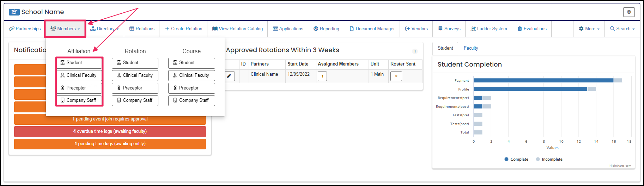The width and height of the screenshot is (644, 186).
Task: Click the pencil edit icon in rotation row
Action: click(x=229, y=76)
